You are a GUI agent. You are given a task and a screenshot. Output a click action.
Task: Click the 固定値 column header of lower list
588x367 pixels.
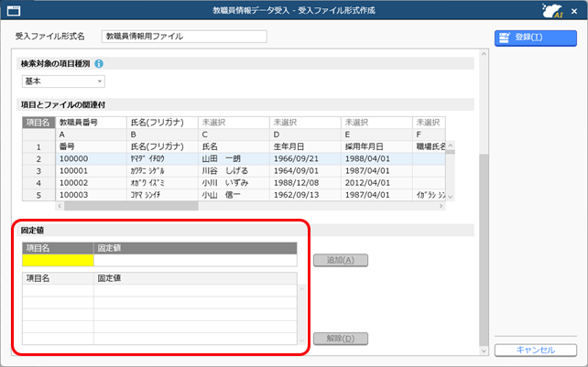pos(195,278)
